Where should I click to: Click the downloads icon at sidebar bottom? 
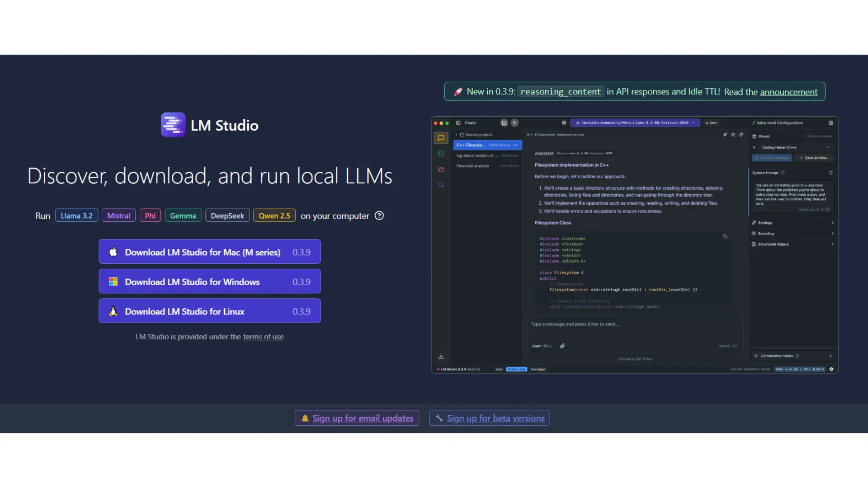click(x=441, y=357)
